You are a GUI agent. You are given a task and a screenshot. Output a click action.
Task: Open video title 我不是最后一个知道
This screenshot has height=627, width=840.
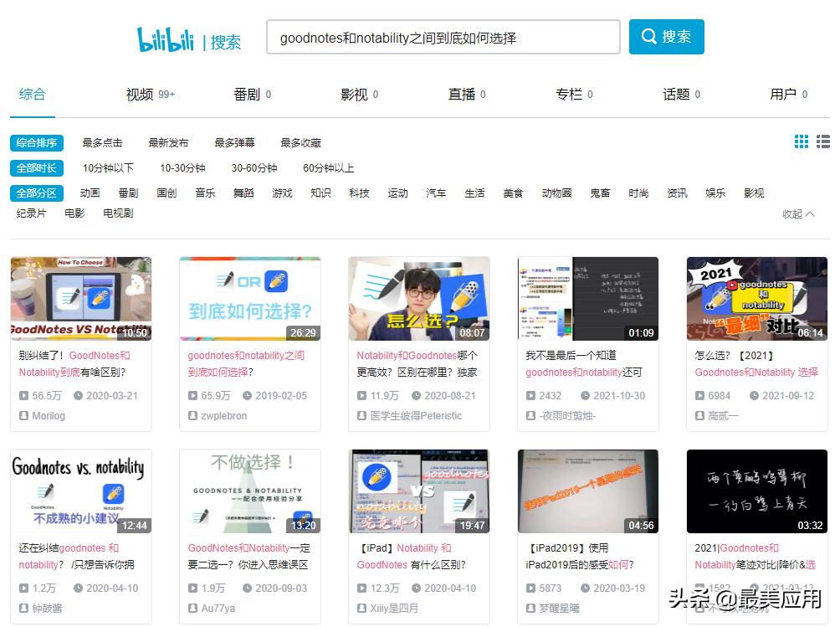tap(571, 355)
